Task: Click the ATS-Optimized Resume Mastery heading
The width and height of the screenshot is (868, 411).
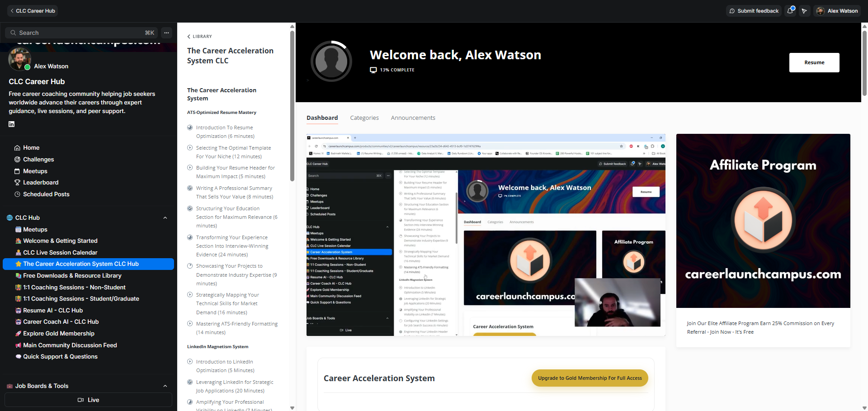Action: [x=222, y=113]
